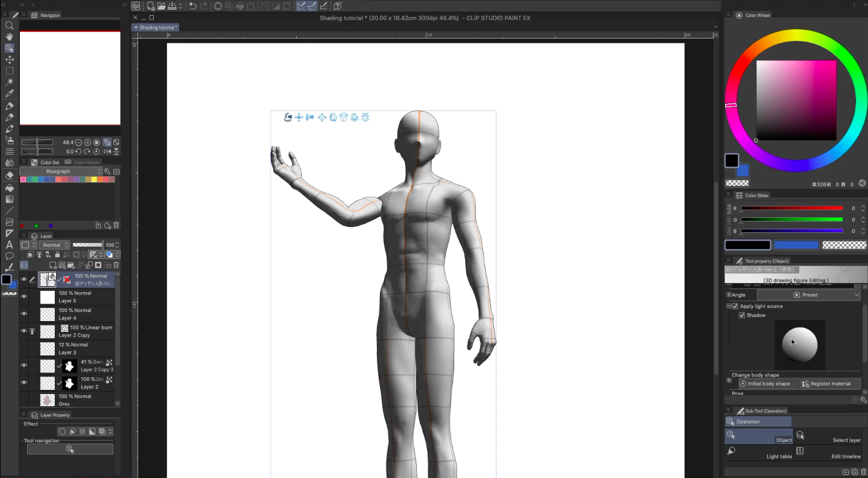Select the Zoom magnifier tool
This screenshot has width=868, height=478.
coord(10,25)
